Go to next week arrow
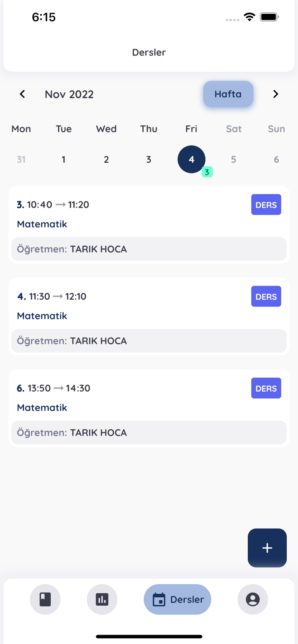This screenshot has height=644, width=298. (276, 94)
